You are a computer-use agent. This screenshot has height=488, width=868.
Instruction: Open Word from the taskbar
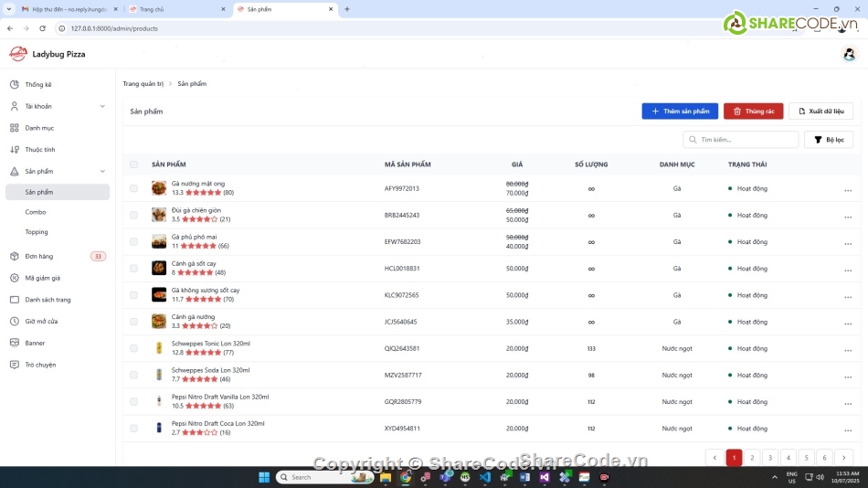coord(524,477)
